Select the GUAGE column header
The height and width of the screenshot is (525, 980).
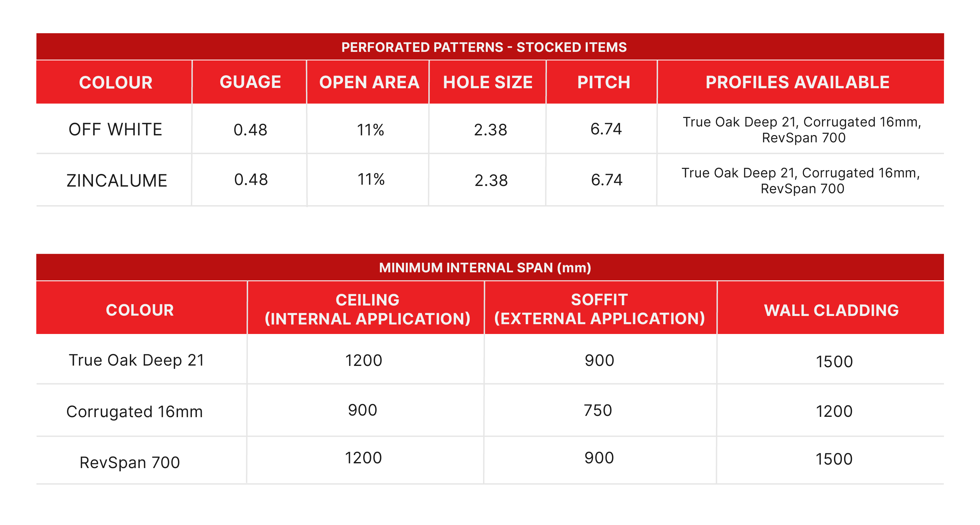point(250,82)
